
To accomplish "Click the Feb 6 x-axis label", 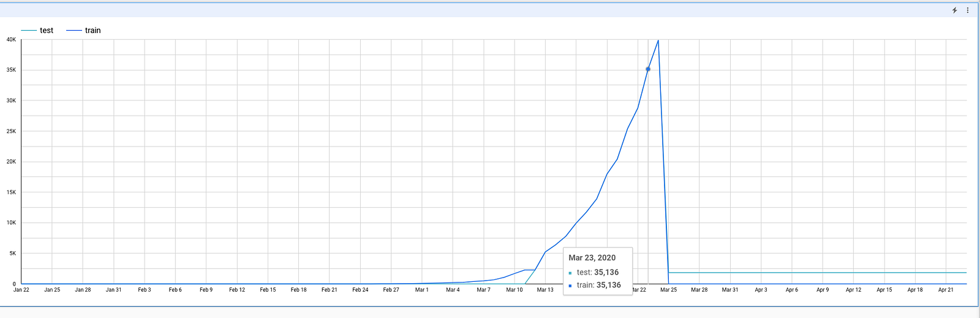I will (x=175, y=290).
